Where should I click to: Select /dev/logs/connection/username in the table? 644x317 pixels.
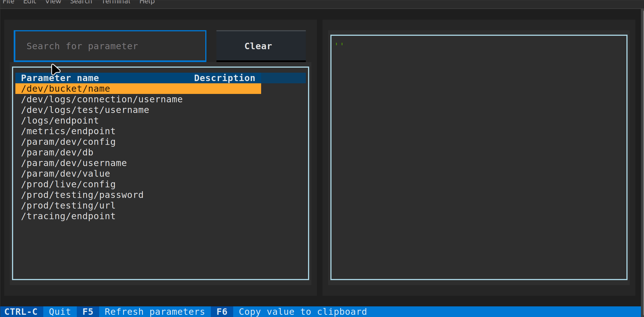[x=102, y=99]
